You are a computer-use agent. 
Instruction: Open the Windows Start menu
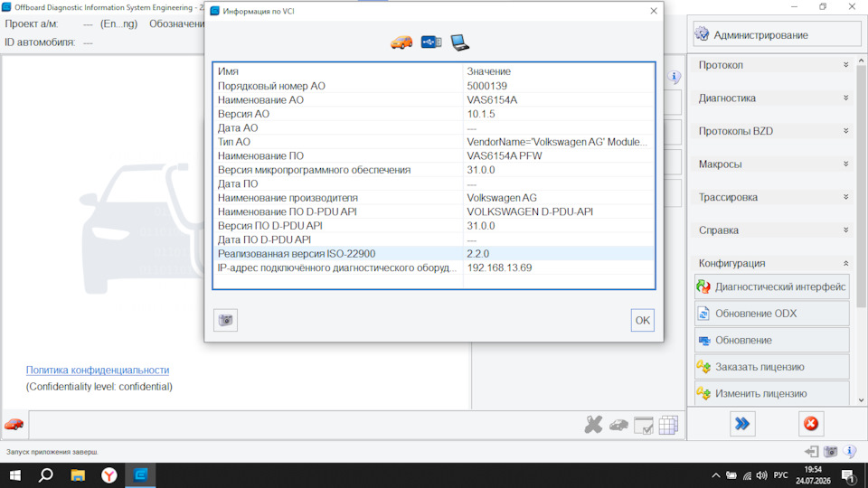tap(15, 475)
